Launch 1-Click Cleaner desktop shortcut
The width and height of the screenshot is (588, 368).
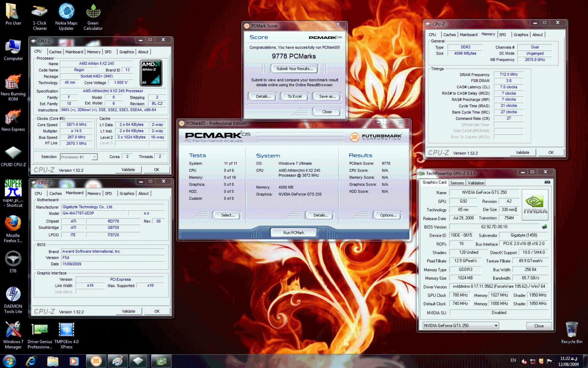tap(40, 16)
